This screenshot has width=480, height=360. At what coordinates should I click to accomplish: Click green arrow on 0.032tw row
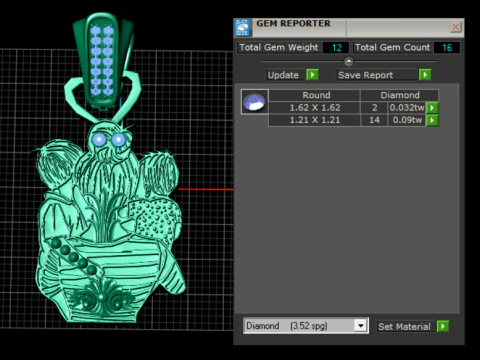[432, 108]
